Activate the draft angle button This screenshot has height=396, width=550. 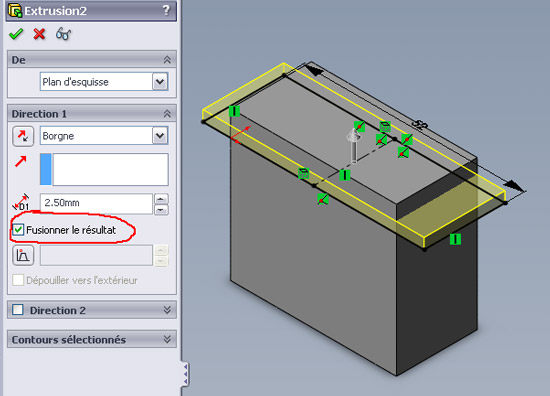click(x=23, y=255)
